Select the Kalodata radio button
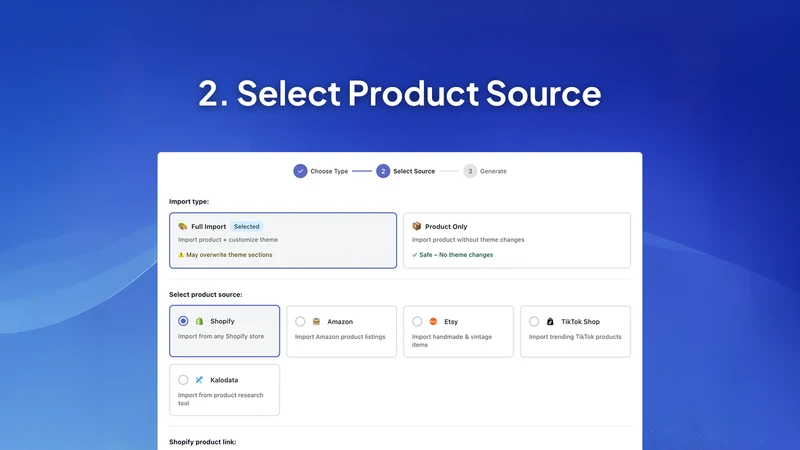The height and width of the screenshot is (450, 800). (x=183, y=380)
